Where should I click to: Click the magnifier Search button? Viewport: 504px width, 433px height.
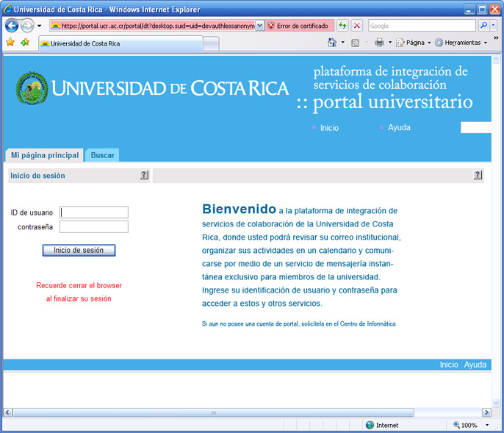pyautogui.click(x=483, y=26)
